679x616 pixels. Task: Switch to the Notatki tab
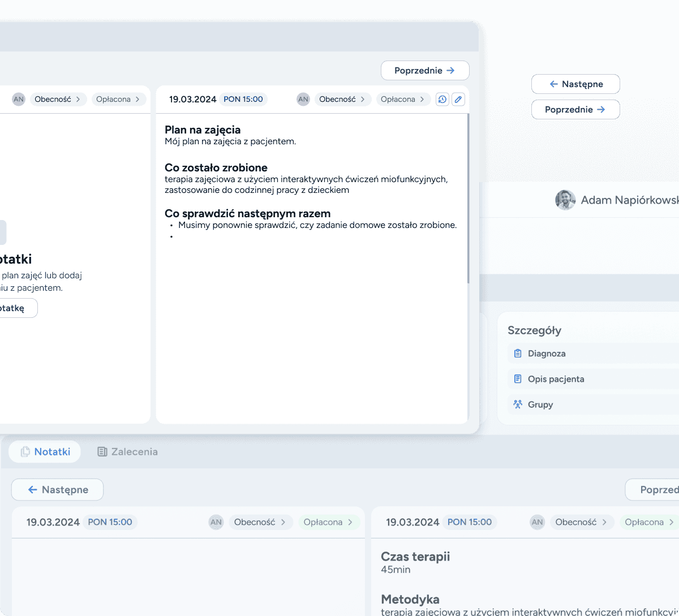tap(45, 451)
